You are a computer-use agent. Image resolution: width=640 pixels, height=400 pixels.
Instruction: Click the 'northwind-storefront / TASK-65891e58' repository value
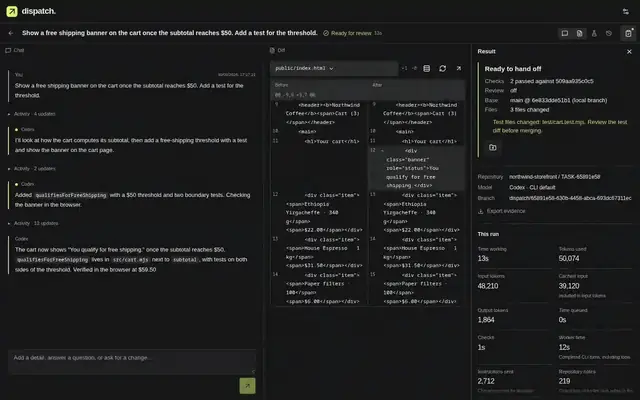(x=554, y=177)
